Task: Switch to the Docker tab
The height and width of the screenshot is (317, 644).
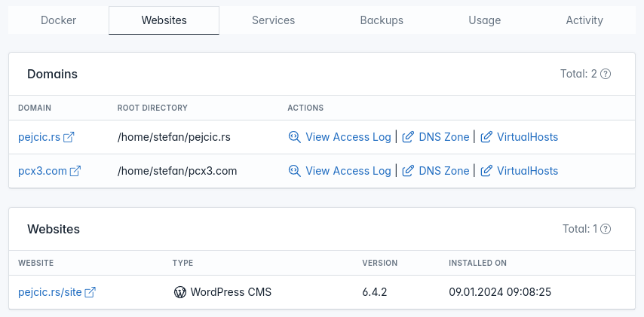Action: pos(58,20)
